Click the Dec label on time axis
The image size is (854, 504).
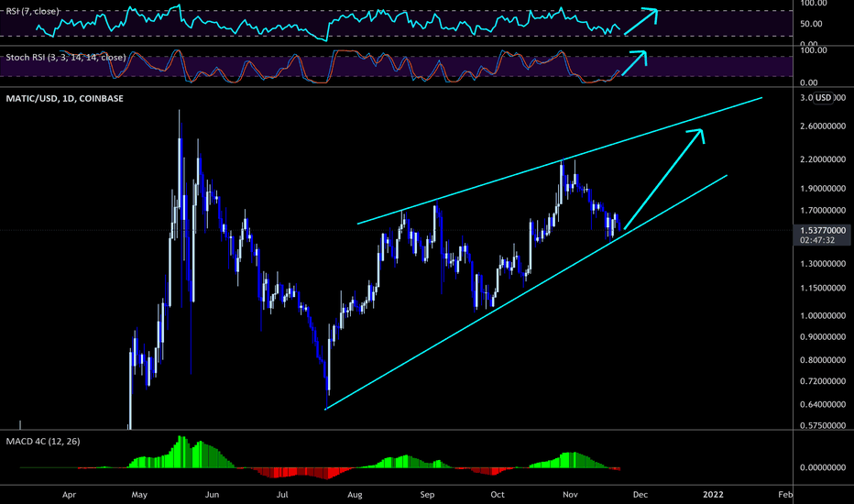(x=640, y=495)
